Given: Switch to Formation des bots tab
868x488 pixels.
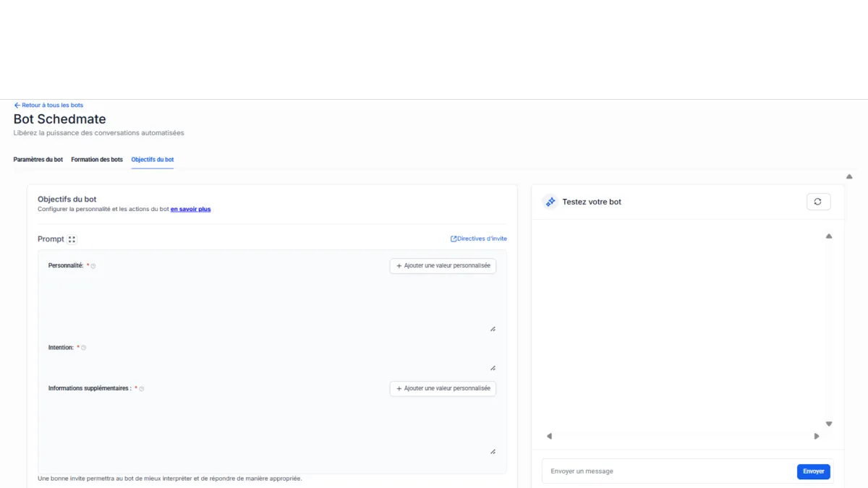Looking at the screenshot, I should 97,159.
